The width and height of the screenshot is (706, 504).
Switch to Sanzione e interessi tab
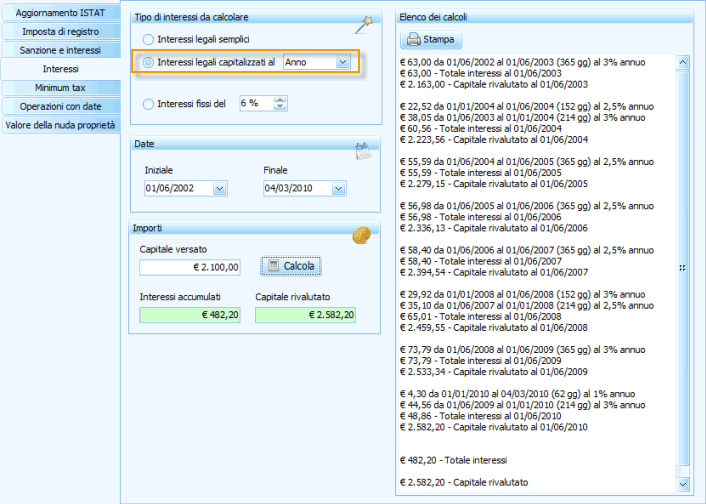61,50
